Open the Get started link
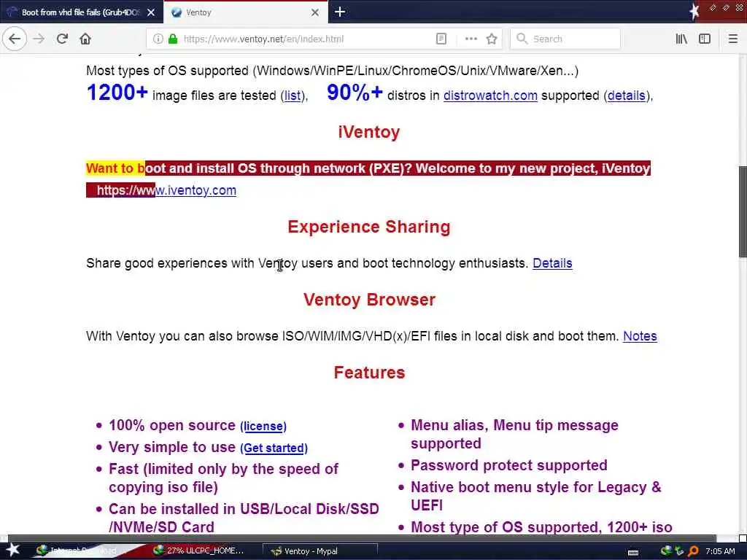 274,448
